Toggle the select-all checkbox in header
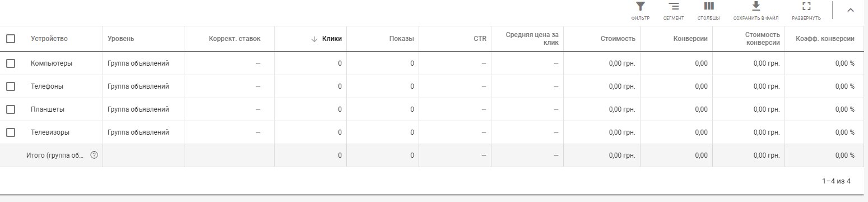The height and width of the screenshot is (202, 868). (x=11, y=39)
